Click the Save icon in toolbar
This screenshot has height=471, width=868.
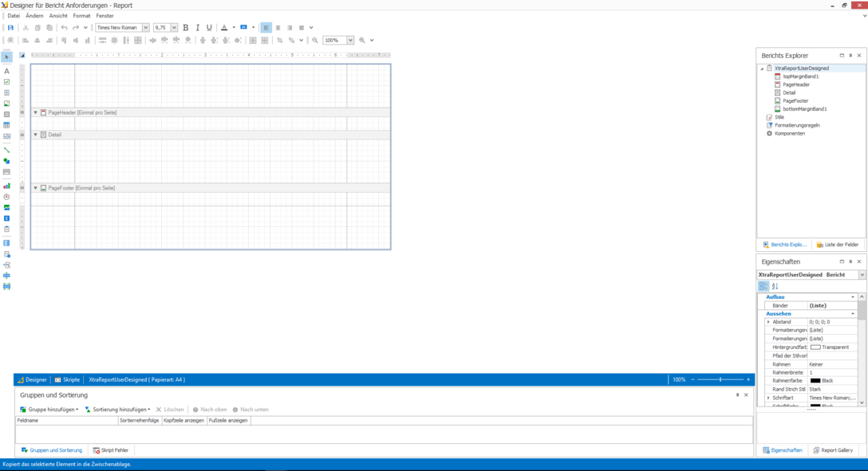click(10, 28)
